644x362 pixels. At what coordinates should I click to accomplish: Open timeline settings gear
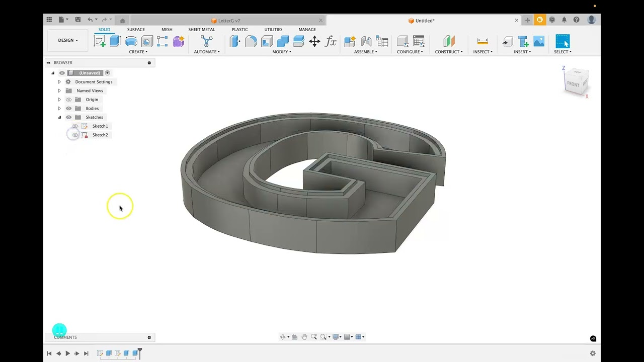[x=593, y=353]
